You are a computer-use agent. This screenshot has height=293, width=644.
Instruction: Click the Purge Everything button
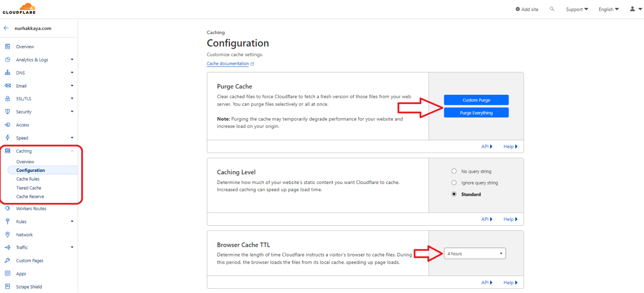point(476,113)
